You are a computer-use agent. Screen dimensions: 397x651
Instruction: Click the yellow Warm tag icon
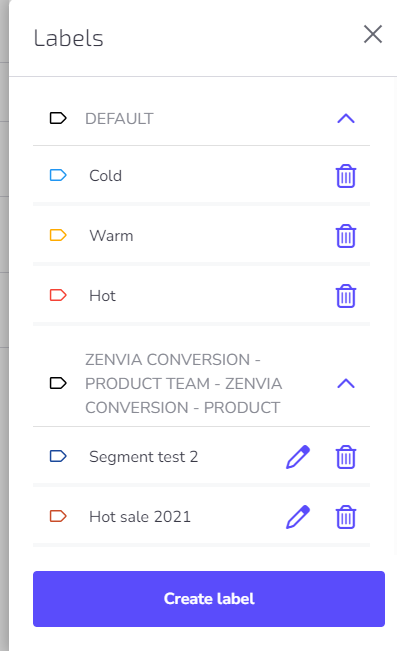(x=58, y=235)
